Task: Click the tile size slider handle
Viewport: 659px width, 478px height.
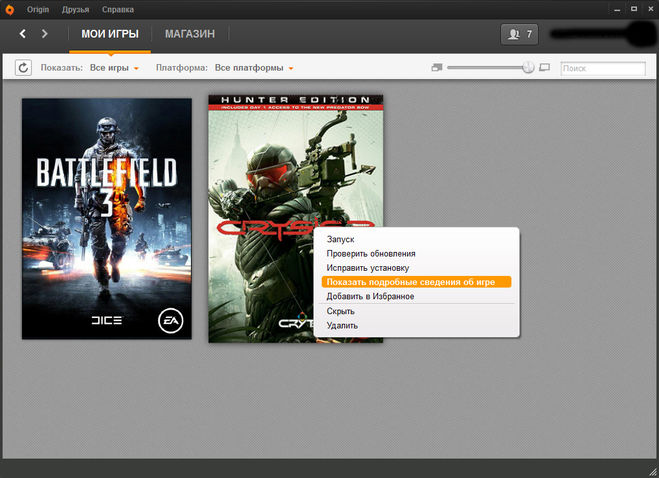Action: [x=528, y=67]
